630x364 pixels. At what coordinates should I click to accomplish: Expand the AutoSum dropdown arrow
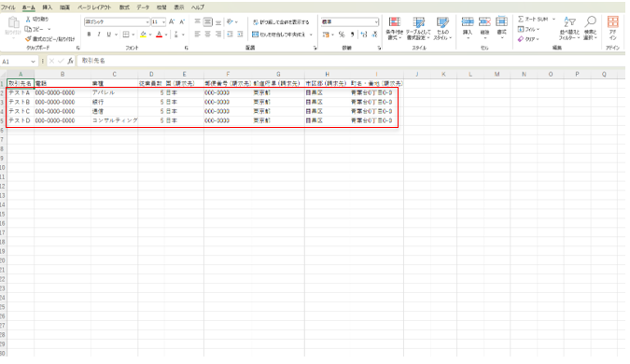553,19
